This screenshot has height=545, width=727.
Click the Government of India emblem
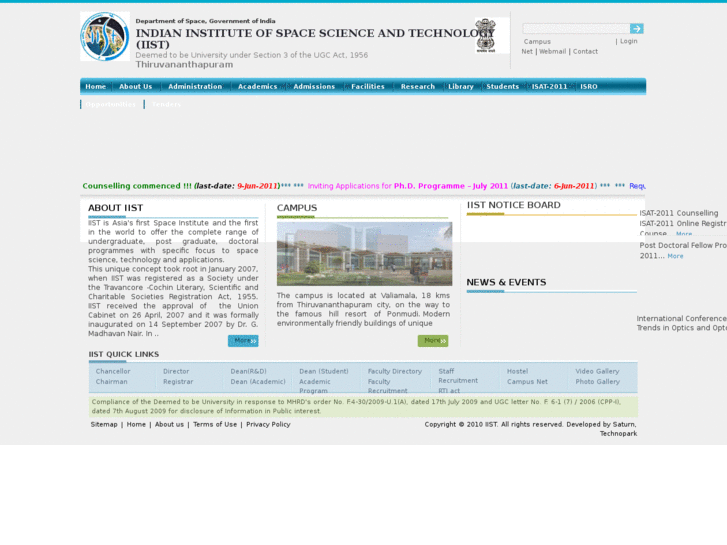click(x=485, y=35)
